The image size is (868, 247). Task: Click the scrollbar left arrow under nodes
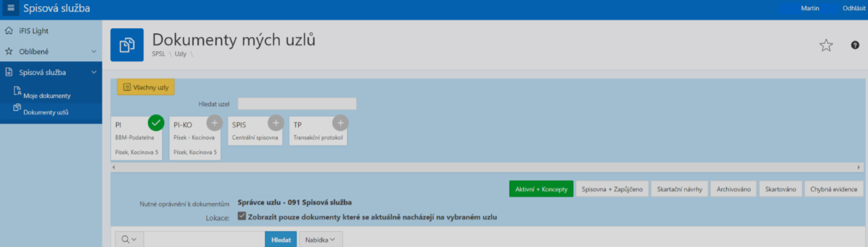coord(114,167)
